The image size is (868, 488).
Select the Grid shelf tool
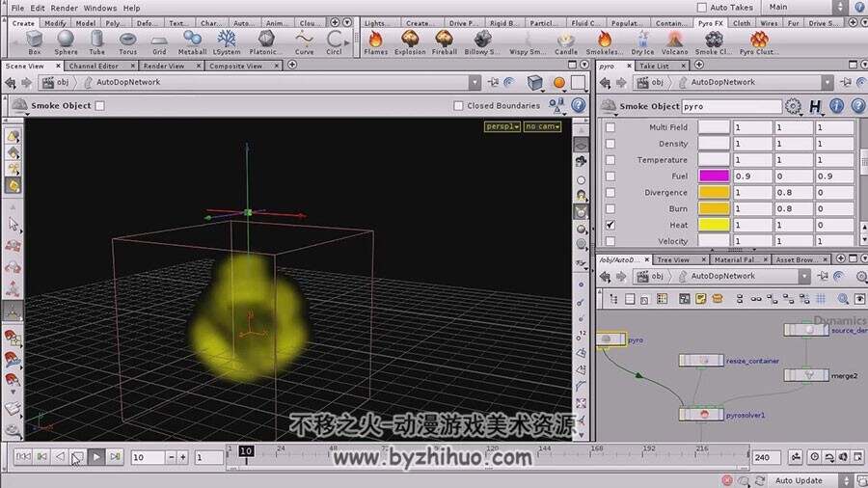(159, 42)
